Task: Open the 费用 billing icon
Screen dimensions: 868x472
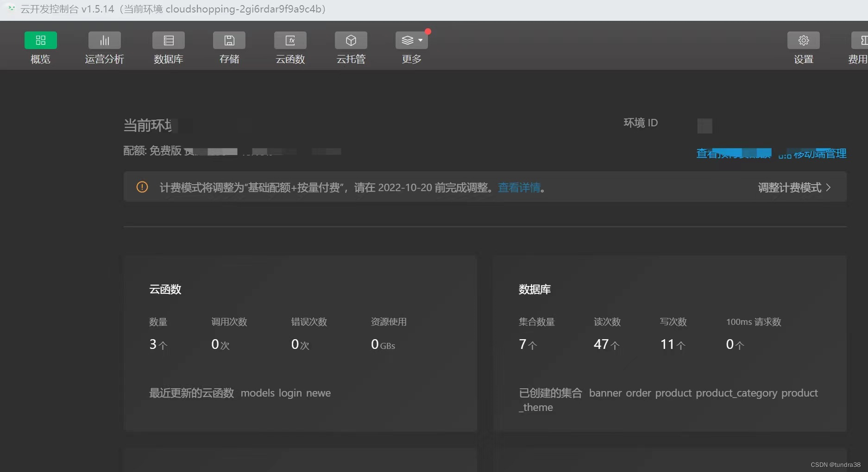Action: [x=860, y=40]
